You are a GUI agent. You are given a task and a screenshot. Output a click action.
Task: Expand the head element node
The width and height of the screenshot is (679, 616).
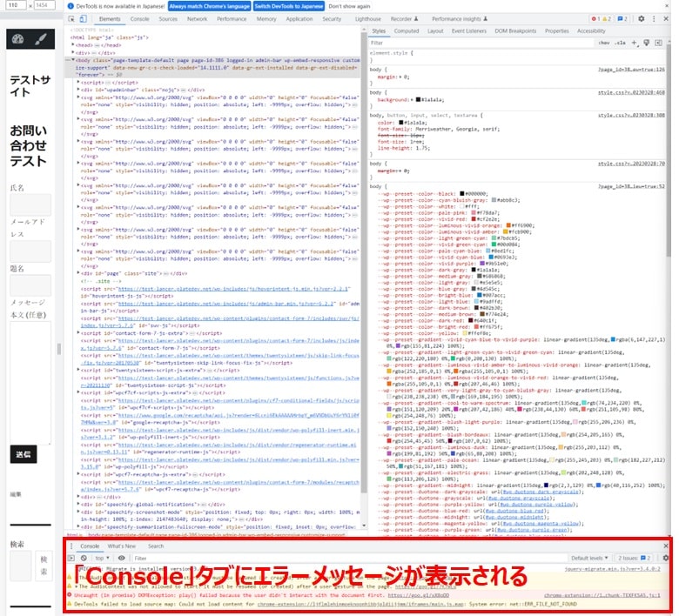tap(73, 45)
